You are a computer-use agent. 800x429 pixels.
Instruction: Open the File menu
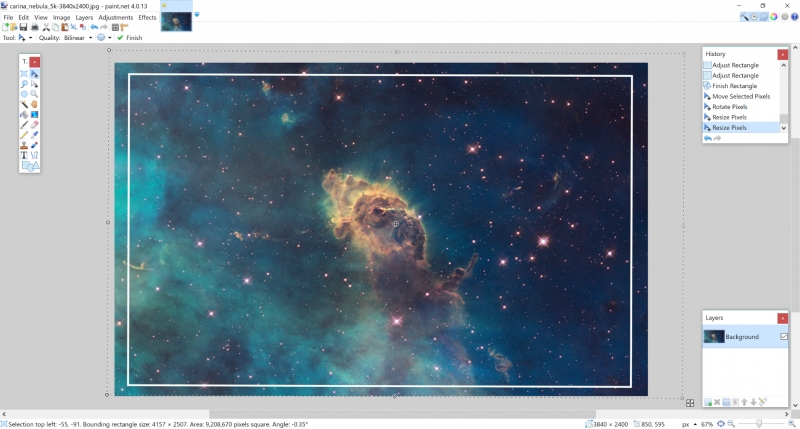click(8, 17)
